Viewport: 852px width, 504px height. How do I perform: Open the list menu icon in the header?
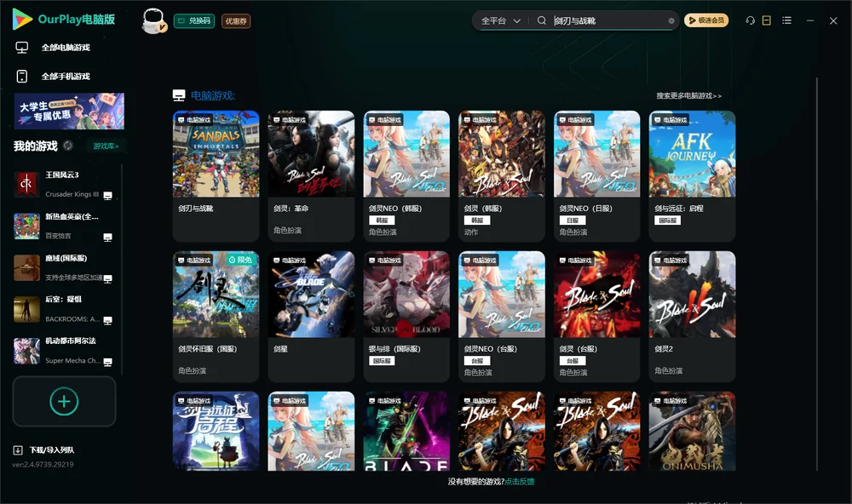point(786,20)
